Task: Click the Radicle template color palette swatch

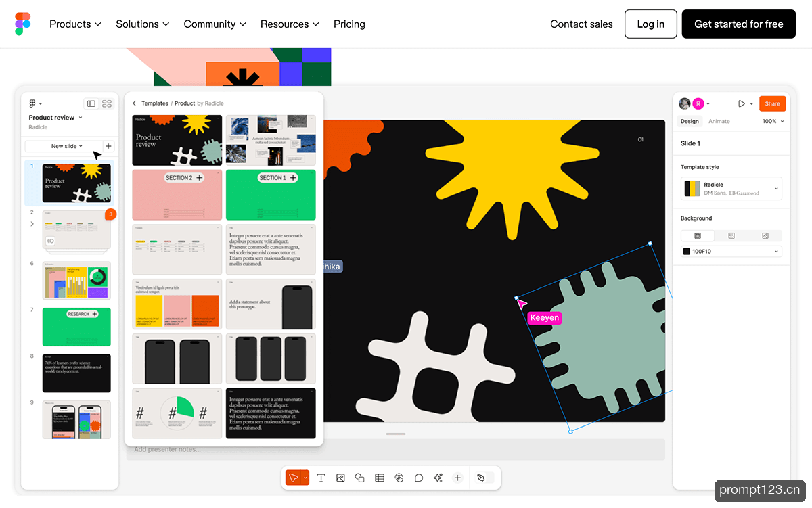Action: [x=692, y=189]
